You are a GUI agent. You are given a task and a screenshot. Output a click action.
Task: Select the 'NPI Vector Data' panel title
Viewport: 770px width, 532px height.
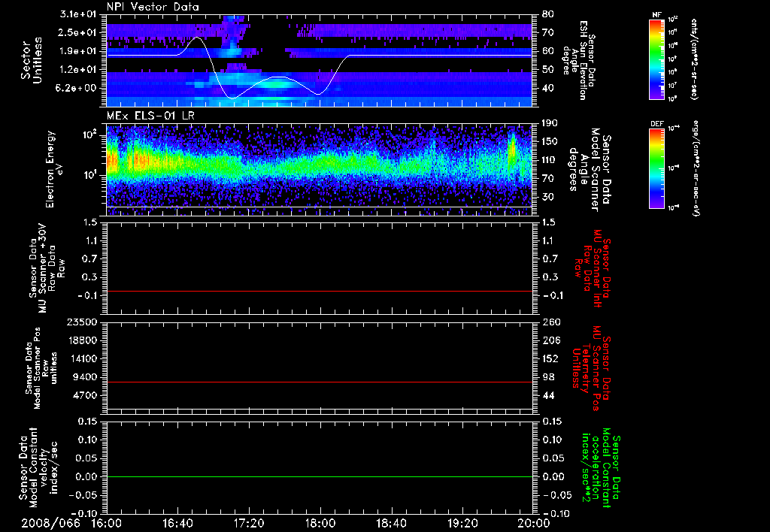(x=153, y=7)
